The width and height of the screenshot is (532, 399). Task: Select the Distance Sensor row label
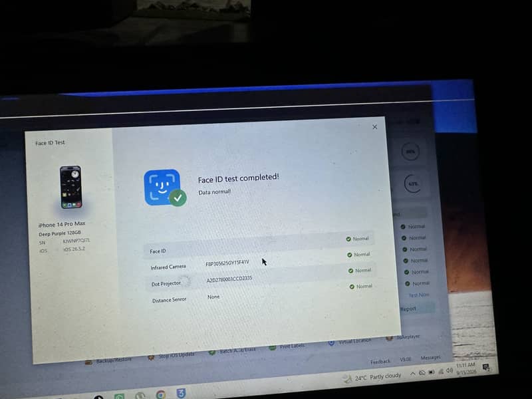coord(169,300)
